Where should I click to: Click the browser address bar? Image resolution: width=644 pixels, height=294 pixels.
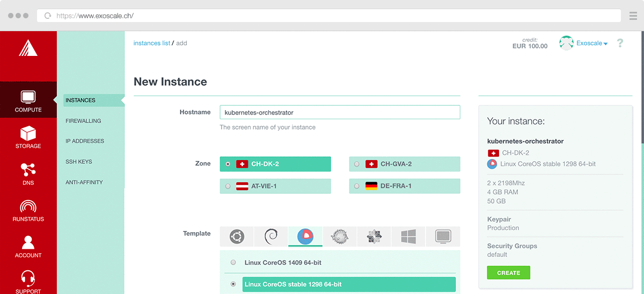pos(328,16)
